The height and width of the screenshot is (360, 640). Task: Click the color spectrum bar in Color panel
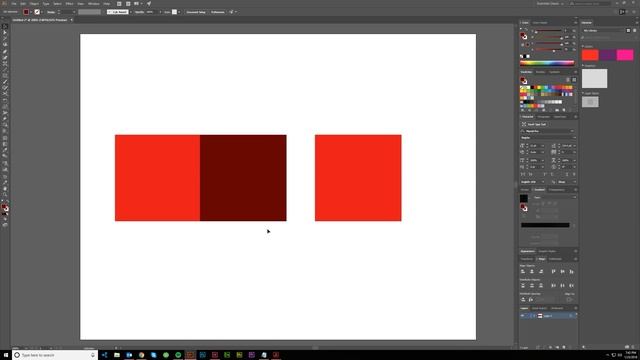point(547,63)
